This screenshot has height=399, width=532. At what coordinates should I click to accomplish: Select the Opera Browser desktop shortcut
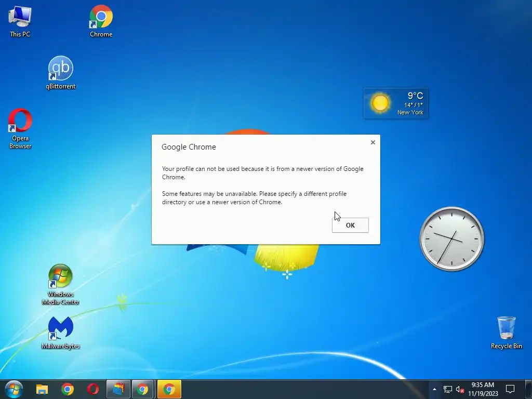click(20, 129)
